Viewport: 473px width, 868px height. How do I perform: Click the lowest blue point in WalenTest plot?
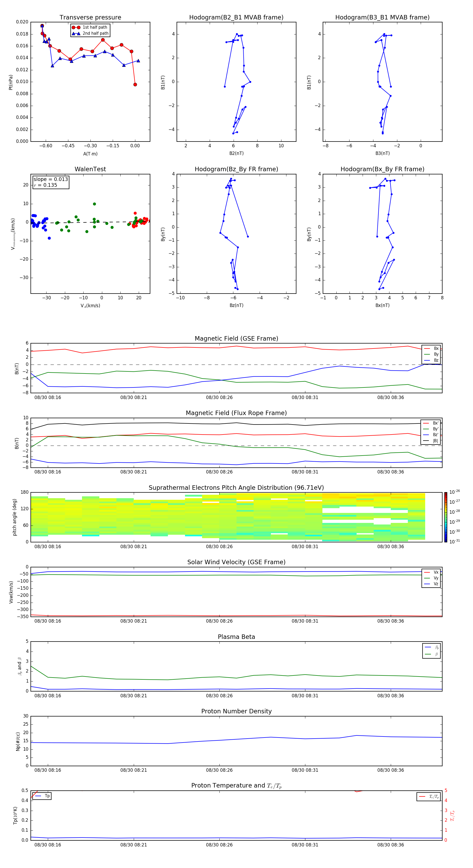coord(49,238)
